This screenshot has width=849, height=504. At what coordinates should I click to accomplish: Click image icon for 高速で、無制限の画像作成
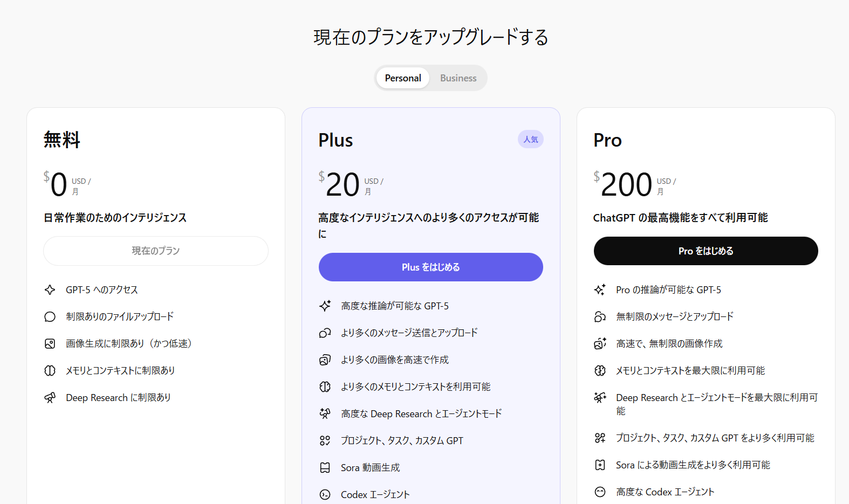pos(600,344)
